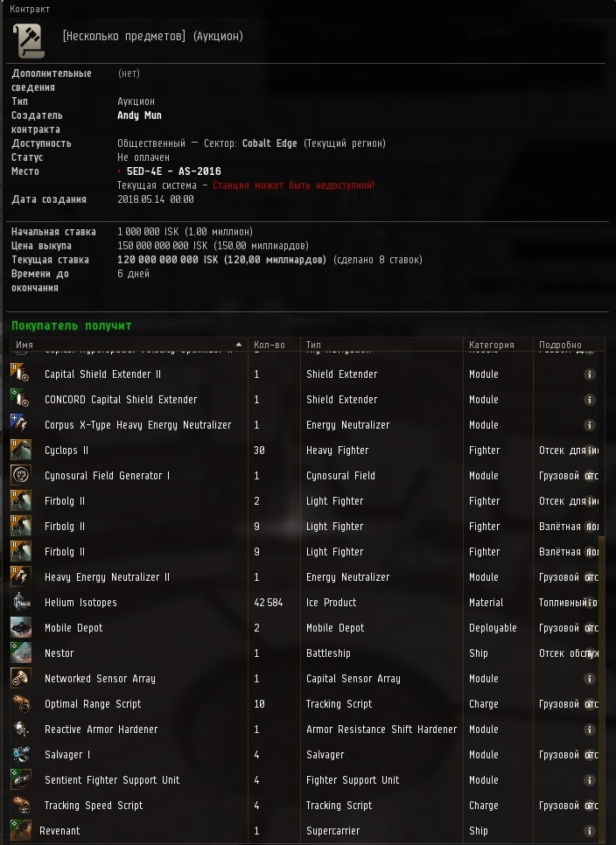Toggle sort arrow on Имя column
616x845 pixels.
point(239,345)
